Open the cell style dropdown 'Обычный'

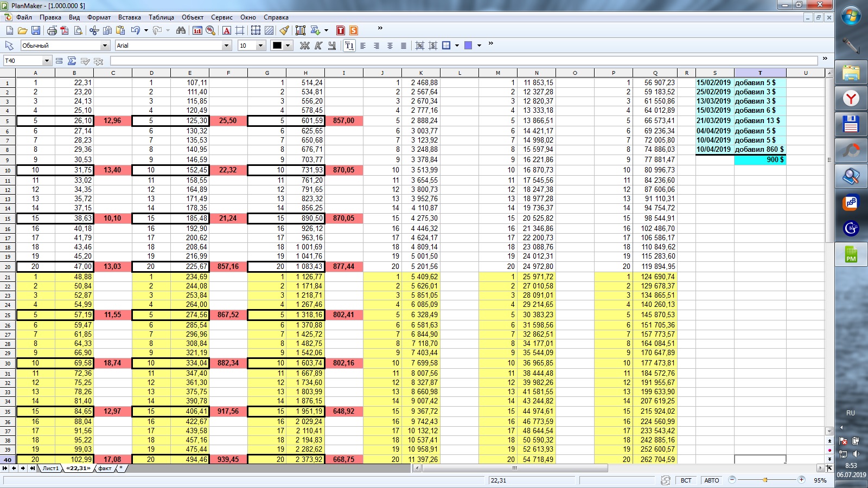(105, 46)
